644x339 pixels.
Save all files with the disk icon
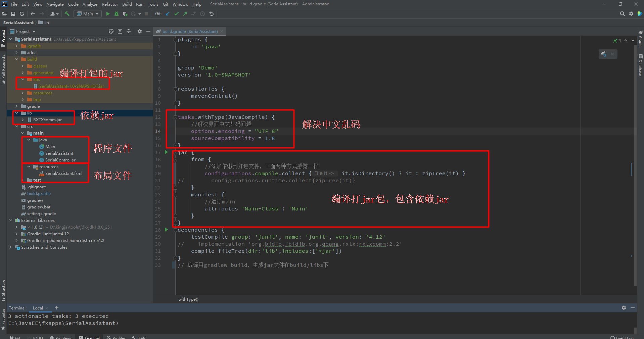13,14
